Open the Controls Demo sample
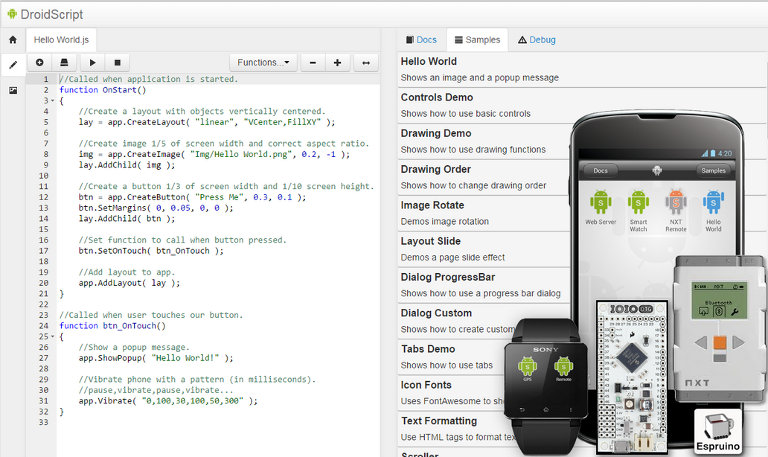 485,105
